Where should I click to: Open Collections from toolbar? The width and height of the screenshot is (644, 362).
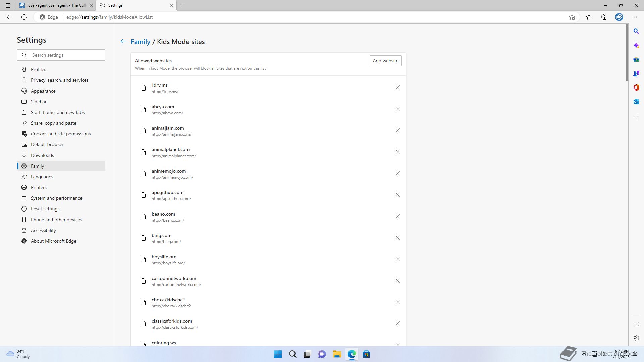(604, 17)
